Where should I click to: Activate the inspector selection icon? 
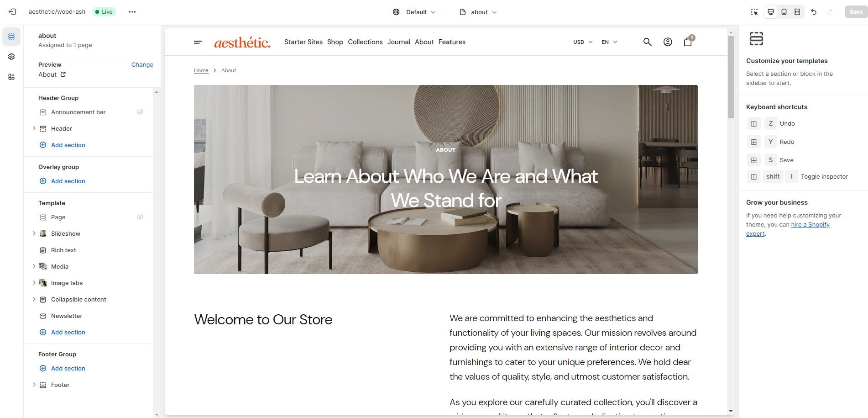pos(754,12)
